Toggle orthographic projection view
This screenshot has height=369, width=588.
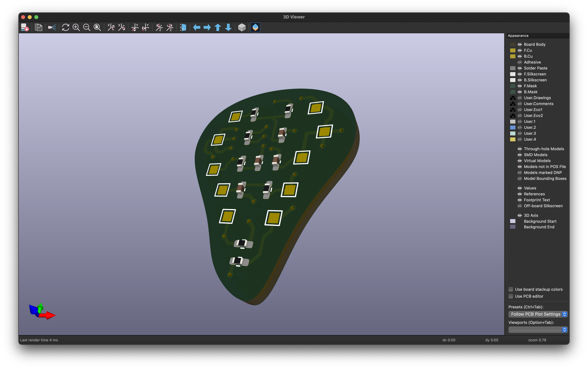coord(242,28)
